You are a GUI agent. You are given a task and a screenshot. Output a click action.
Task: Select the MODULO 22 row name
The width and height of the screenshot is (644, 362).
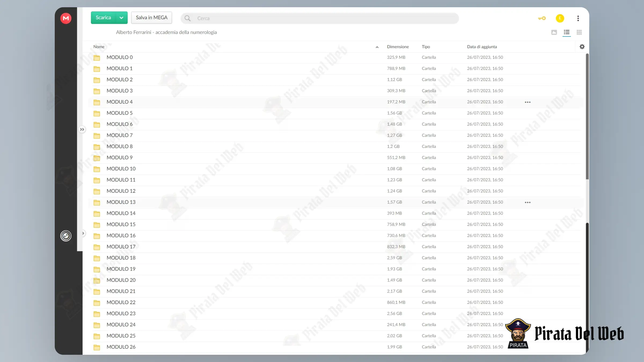tap(121, 302)
